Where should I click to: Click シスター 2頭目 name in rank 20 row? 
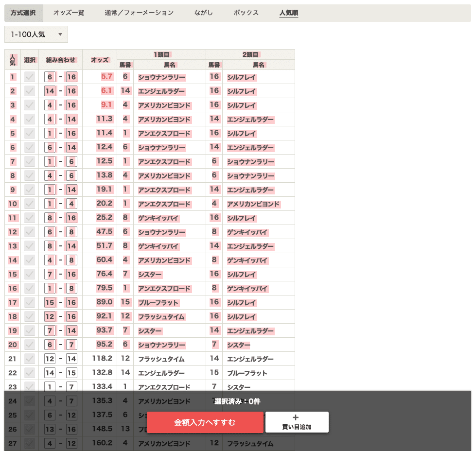click(x=239, y=345)
